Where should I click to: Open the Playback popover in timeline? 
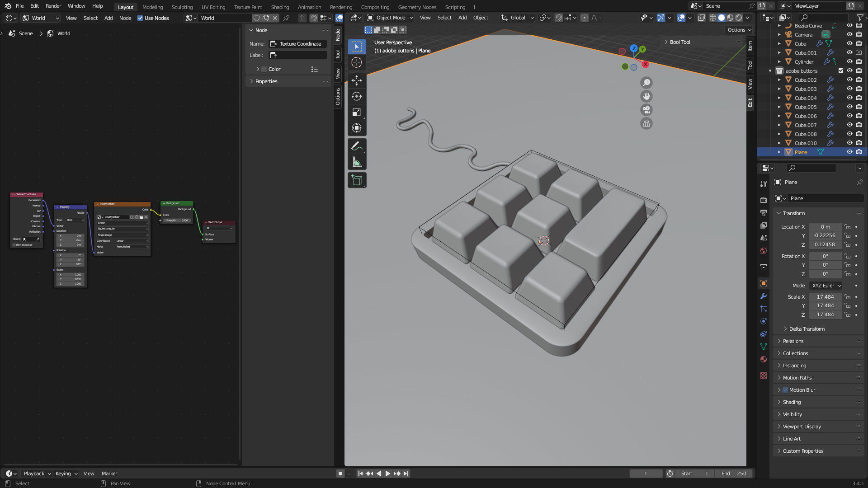(37, 474)
